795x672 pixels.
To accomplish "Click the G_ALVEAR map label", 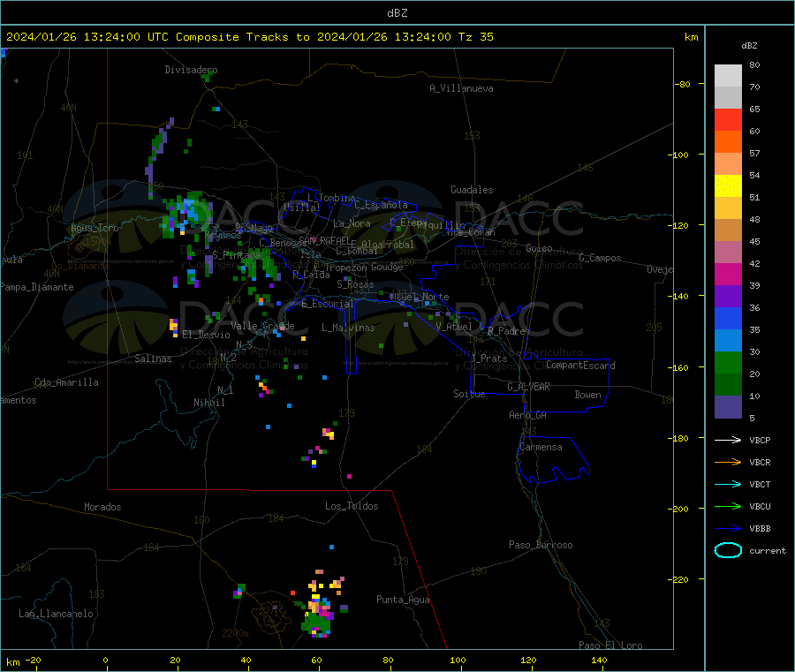I will (528, 387).
